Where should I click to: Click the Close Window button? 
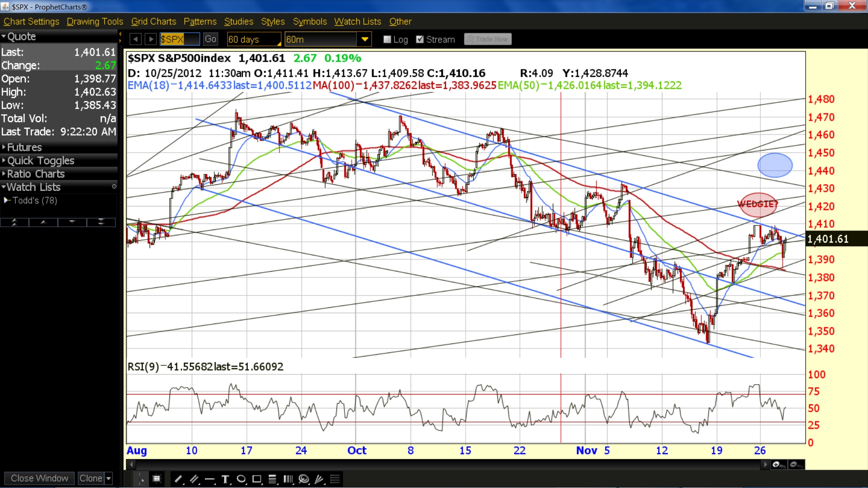(x=39, y=478)
